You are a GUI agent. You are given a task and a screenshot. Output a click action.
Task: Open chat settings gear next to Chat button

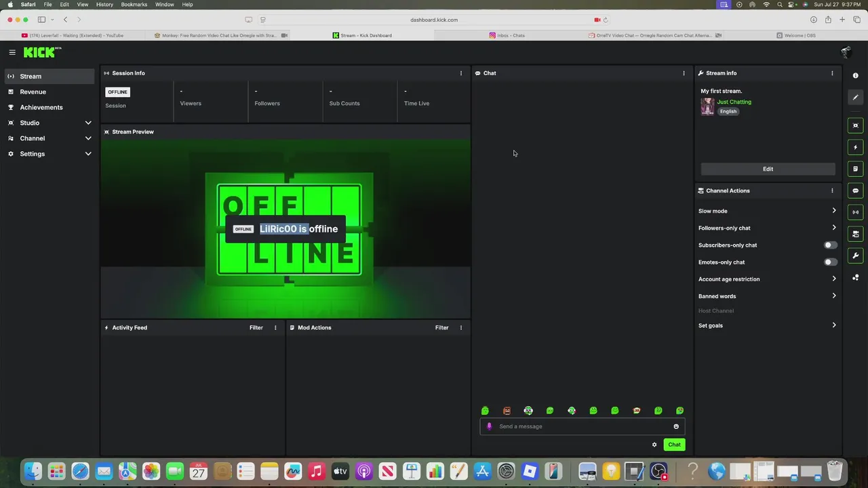coord(654,445)
